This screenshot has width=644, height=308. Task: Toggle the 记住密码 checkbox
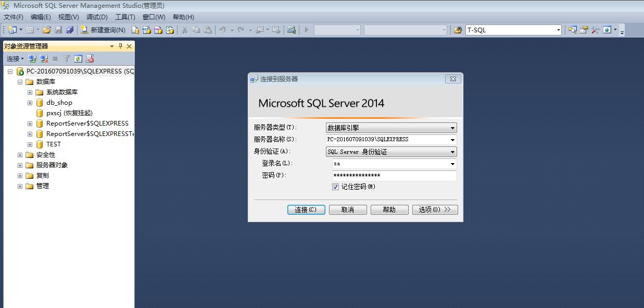[x=336, y=187]
